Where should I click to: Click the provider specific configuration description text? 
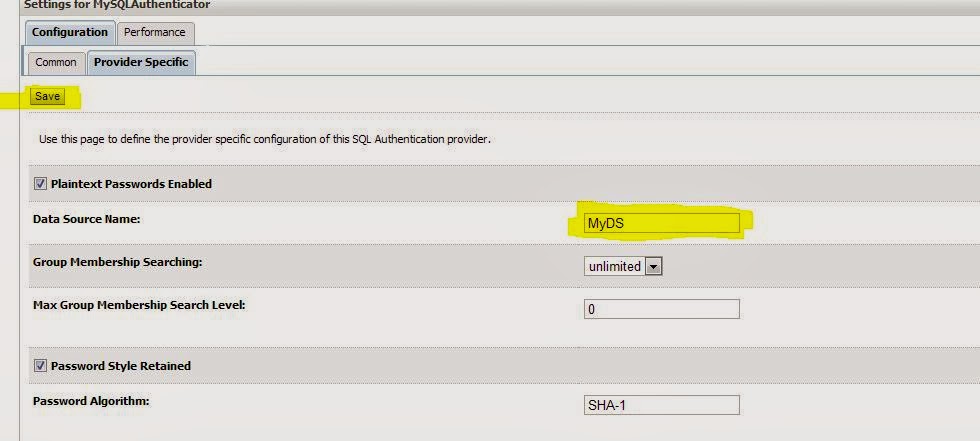[x=264, y=139]
